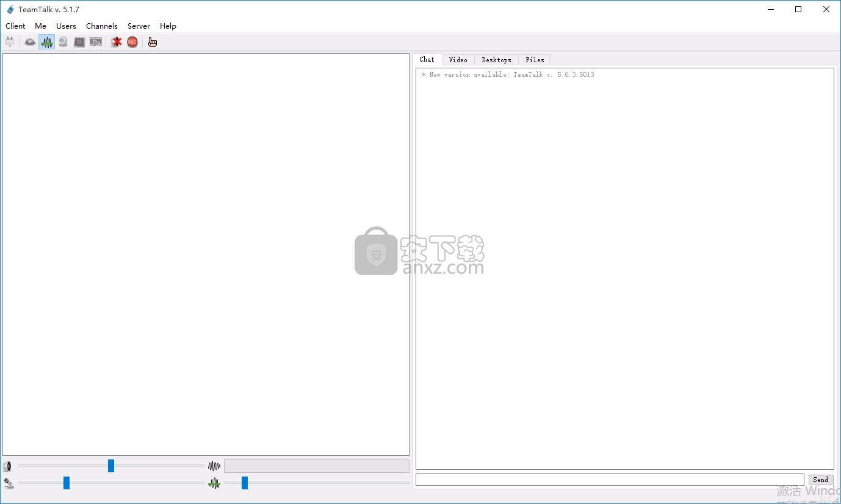The width and height of the screenshot is (841, 504).
Task: Click the speaker volume icon
Action: point(8,467)
